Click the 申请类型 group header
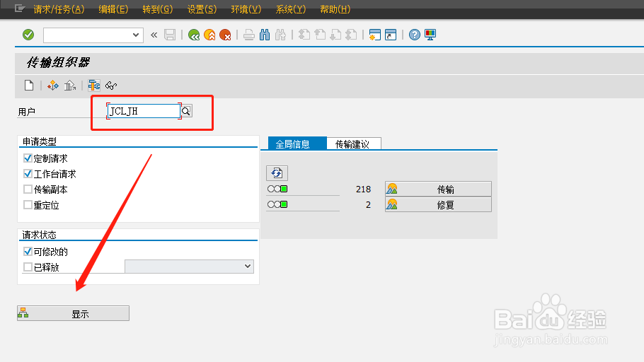 [x=40, y=141]
